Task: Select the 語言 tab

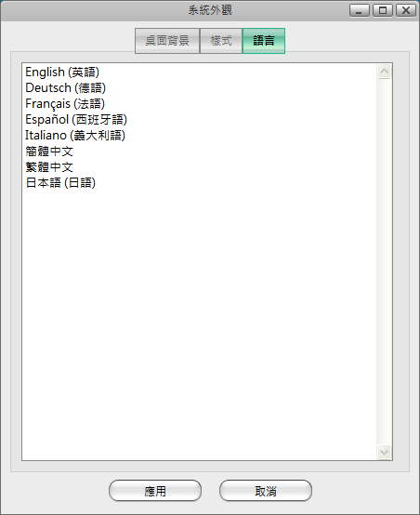Action: 264,41
